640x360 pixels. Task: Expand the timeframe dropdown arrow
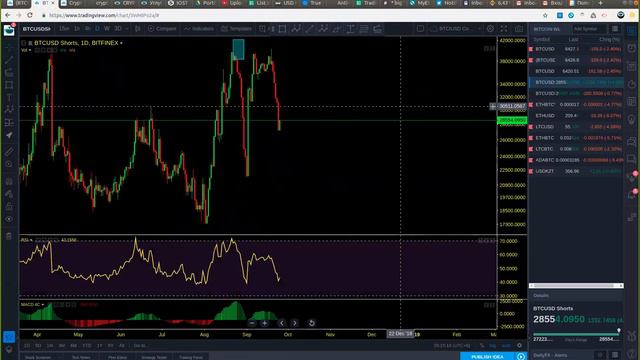(x=127, y=29)
